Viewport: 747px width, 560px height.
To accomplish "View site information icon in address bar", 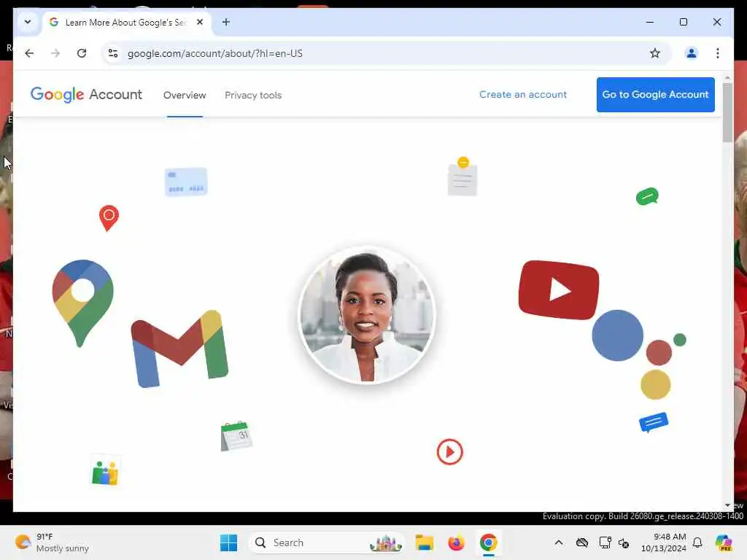I will 113,53.
